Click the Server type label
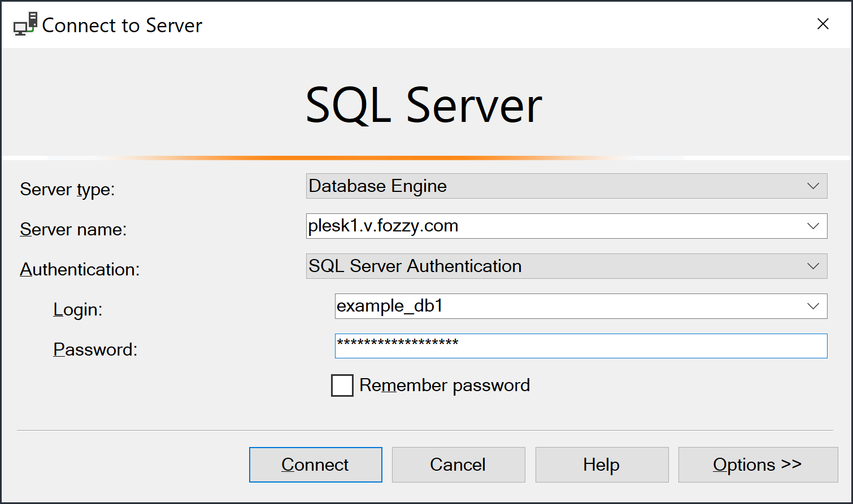Screen dimensions: 853x504 click(x=67, y=190)
